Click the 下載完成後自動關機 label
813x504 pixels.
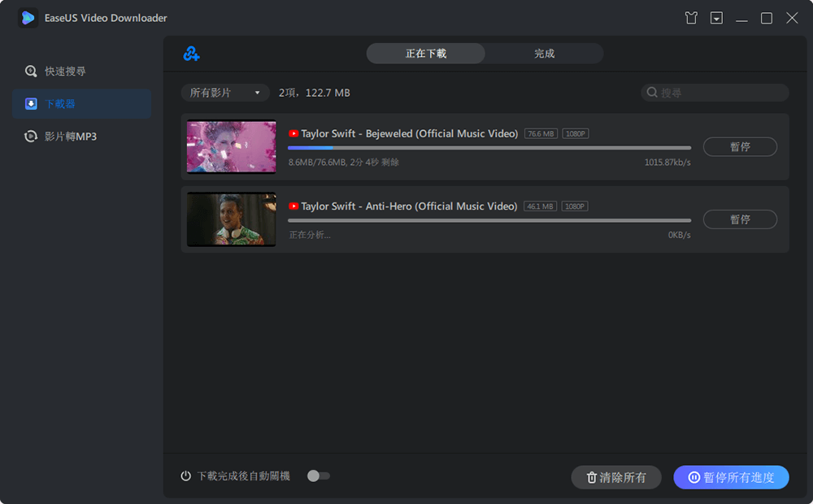point(244,476)
